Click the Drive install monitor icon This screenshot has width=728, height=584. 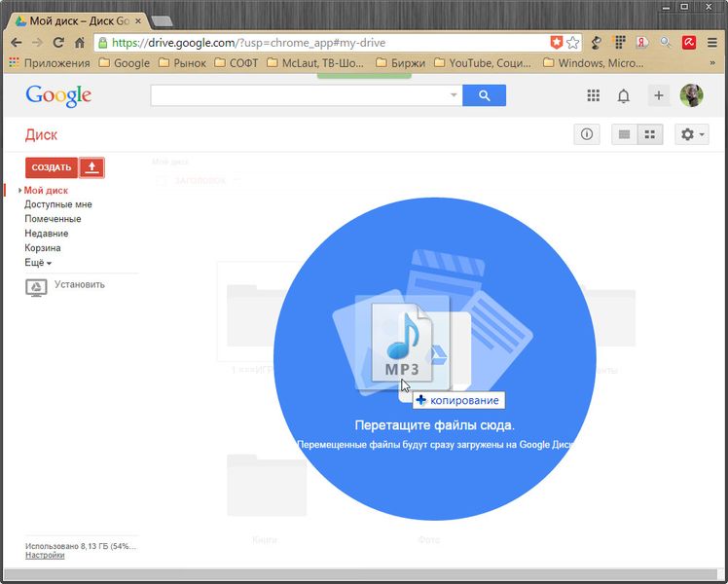(36, 288)
